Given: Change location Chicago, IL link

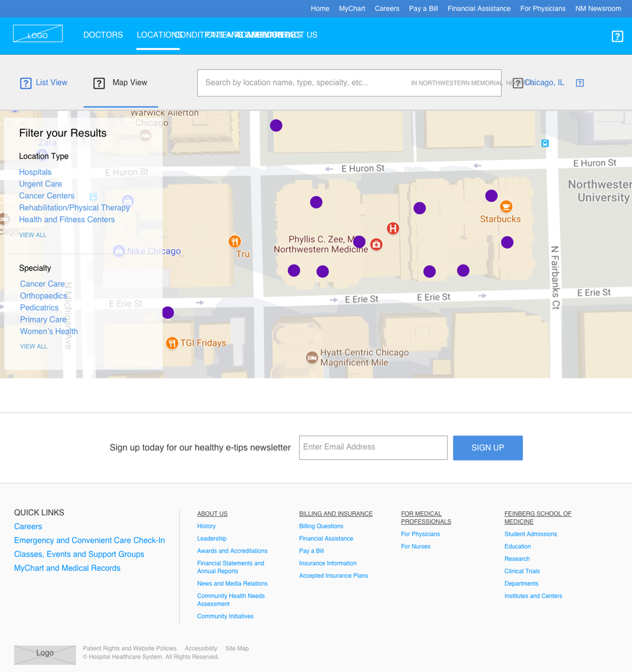Looking at the screenshot, I should (x=544, y=82).
